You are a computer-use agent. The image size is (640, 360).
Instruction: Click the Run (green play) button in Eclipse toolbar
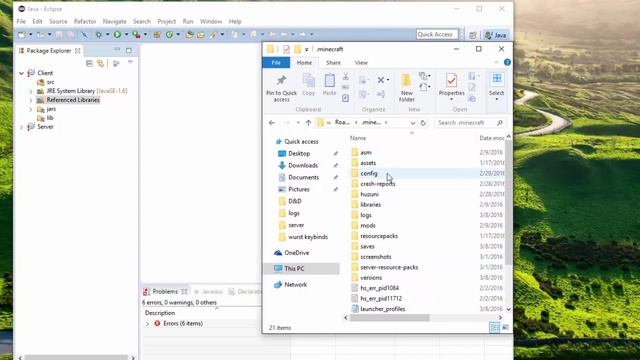coord(118,35)
